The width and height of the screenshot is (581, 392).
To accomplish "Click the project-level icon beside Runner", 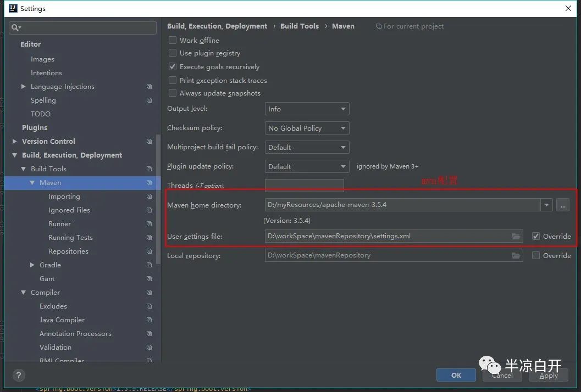I will (x=149, y=223).
